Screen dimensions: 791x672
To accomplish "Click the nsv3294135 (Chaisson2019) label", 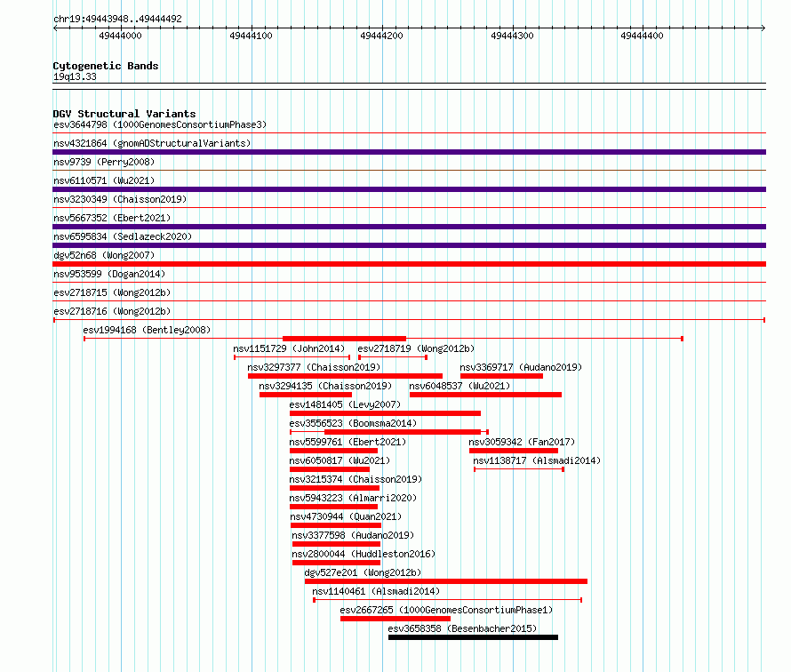I will coord(325,386).
